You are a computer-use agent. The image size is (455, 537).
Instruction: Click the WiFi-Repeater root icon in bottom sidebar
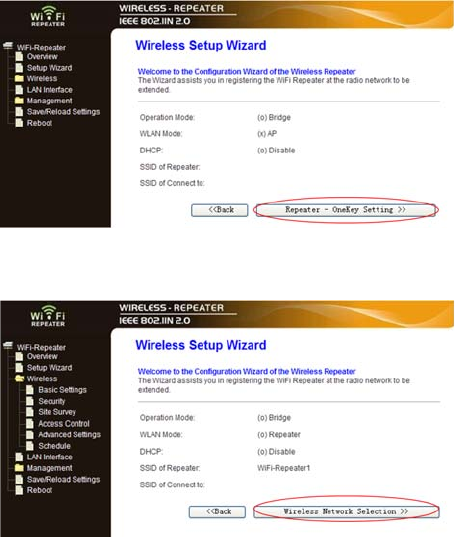click(8, 345)
